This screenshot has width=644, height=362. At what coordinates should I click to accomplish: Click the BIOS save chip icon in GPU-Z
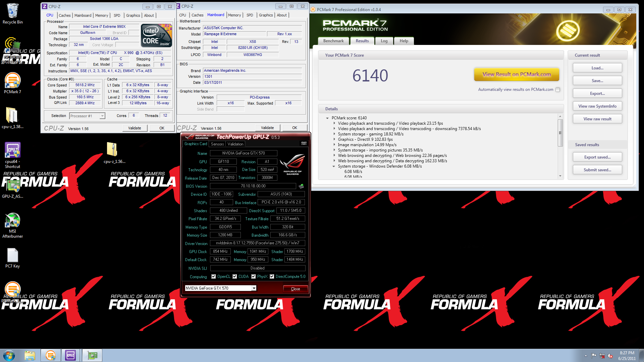[x=301, y=186]
